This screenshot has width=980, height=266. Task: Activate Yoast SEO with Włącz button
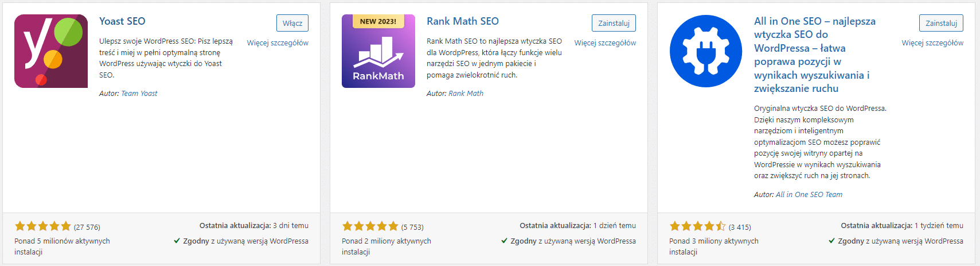292,23
